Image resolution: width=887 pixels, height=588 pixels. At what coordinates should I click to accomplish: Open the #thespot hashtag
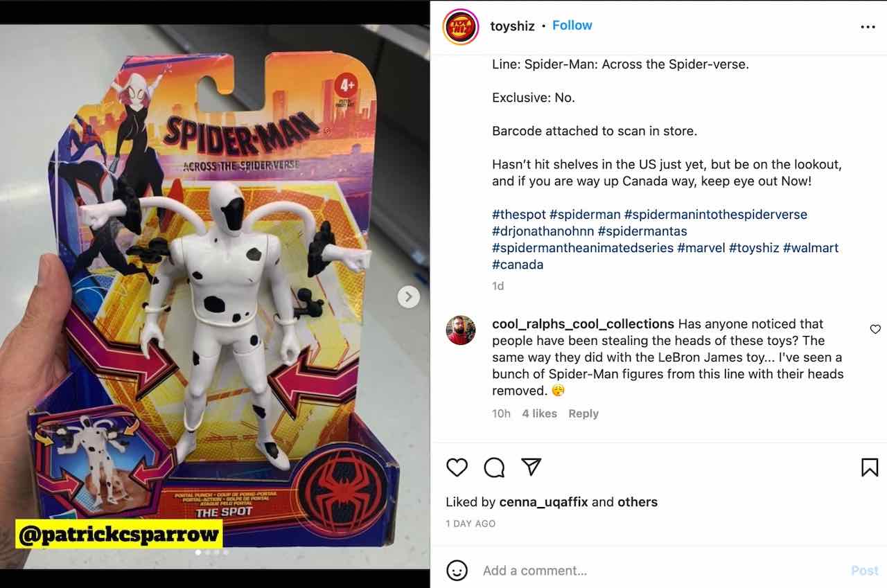coord(519,214)
